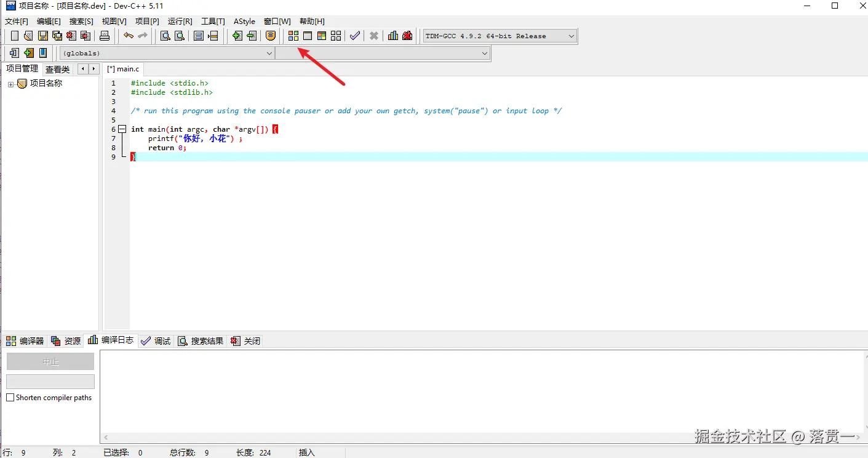Click the printf("你好，小花") code line

(x=195, y=139)
